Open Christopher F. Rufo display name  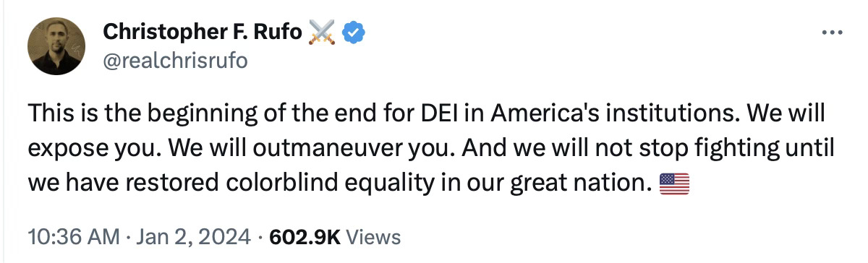tap(203, 32)
